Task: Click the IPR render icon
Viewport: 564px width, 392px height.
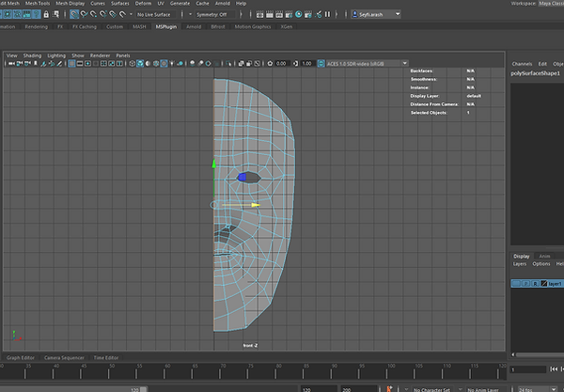Action: [279, 14]
